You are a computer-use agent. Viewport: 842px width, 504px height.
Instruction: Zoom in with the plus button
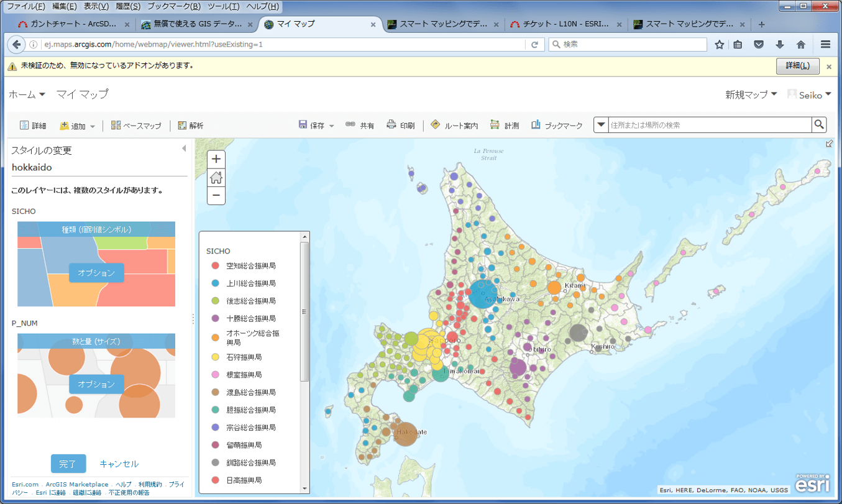(x=216, y=159)
